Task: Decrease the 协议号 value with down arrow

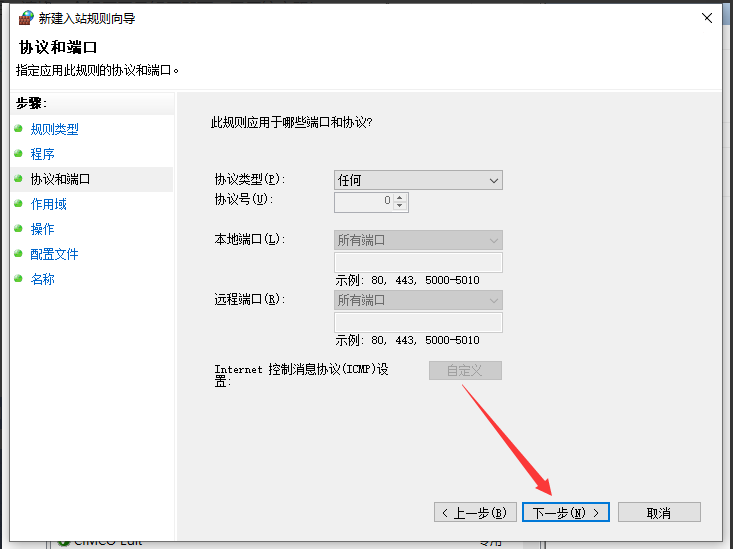Action: (400, 206)
